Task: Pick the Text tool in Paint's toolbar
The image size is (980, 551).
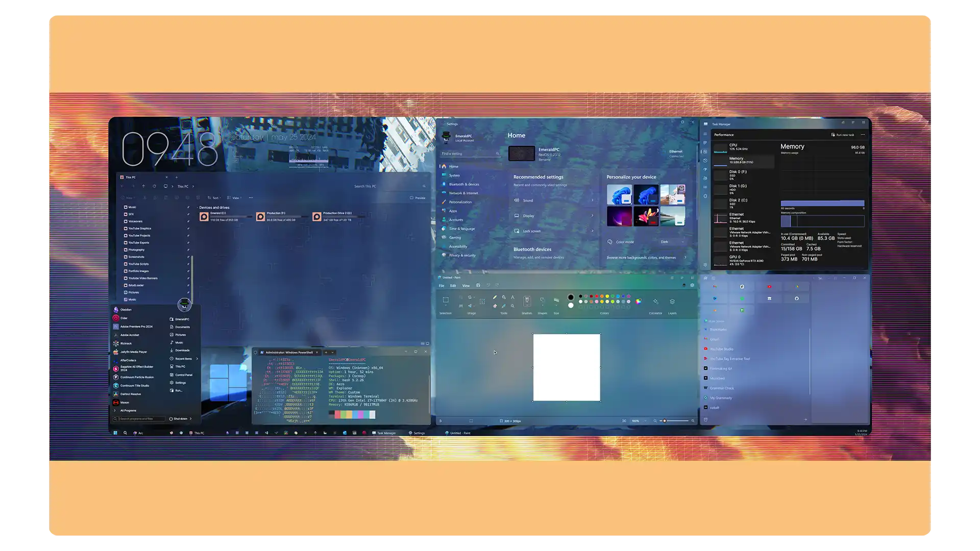Action: click(512, 297)
